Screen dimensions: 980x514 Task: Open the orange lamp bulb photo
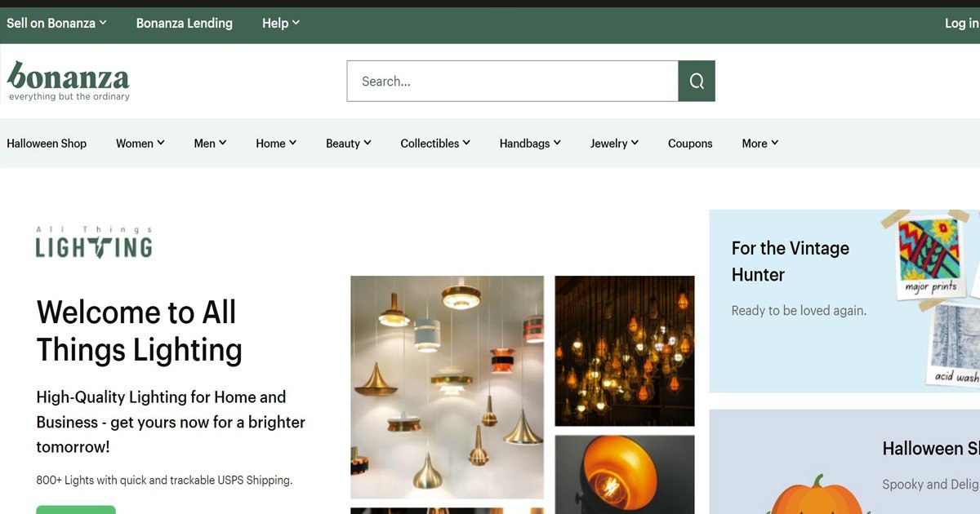pos(625,475)
